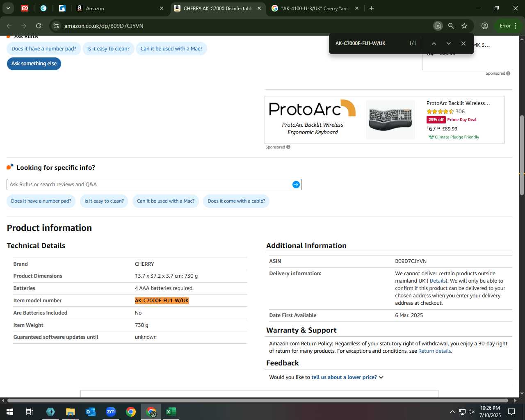Open Outlook from taskbar
The image size is (525, 420).
(x=91, y=412)
